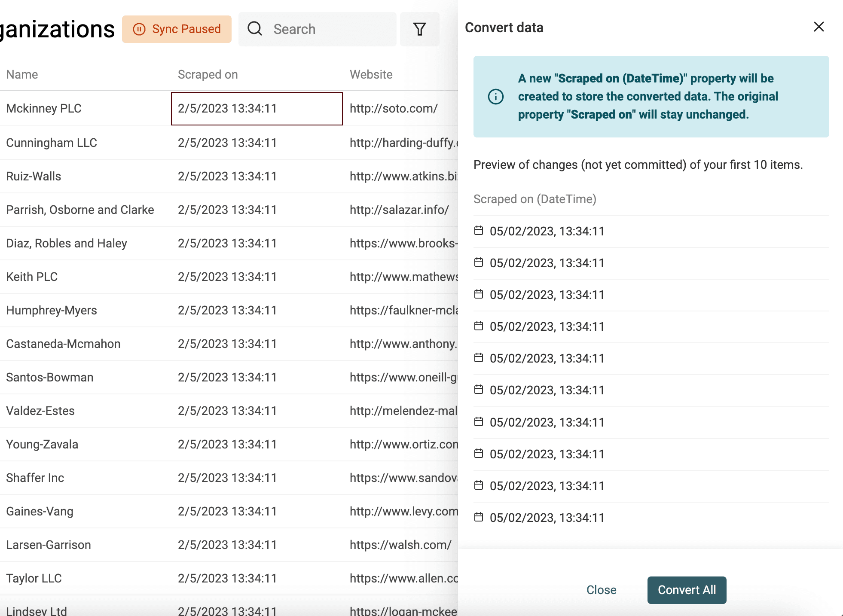Open the http://soto.com/ website cell
Image resolution: width=843 pixels, height=616 pixels.
[x=394, y=109]
